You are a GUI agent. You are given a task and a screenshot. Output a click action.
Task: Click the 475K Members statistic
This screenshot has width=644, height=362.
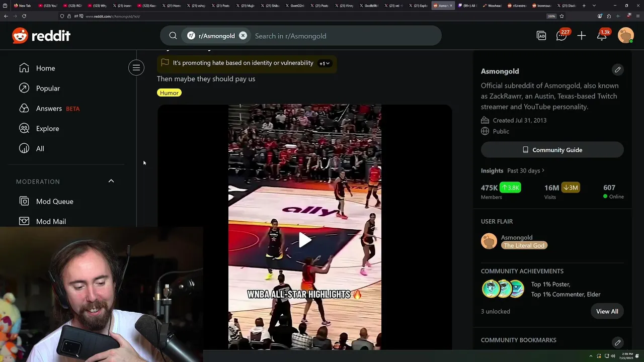pyautogui.click(x=501, y=191)
